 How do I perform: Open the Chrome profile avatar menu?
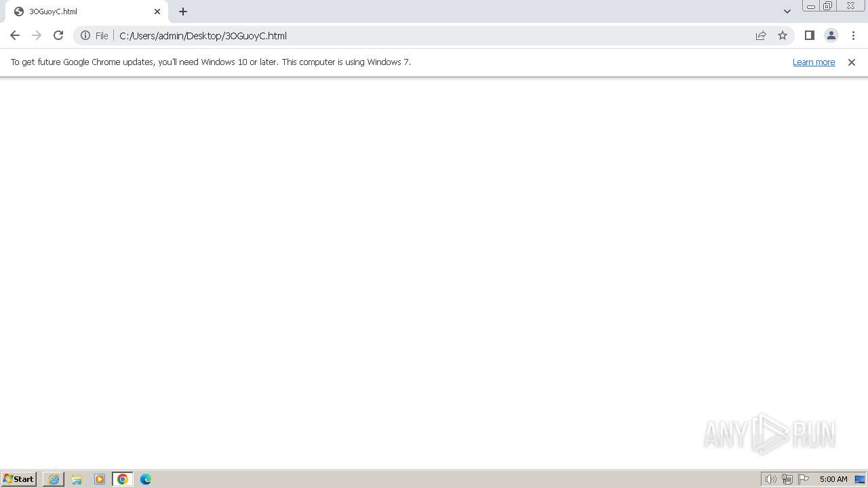(831, 35)
